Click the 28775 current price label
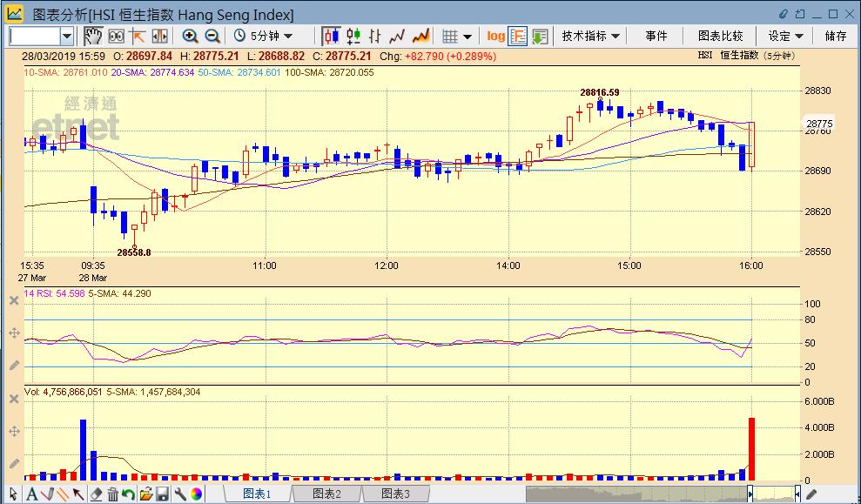Image resolution: width=861 pixels, height=504 pixels. 818,124
